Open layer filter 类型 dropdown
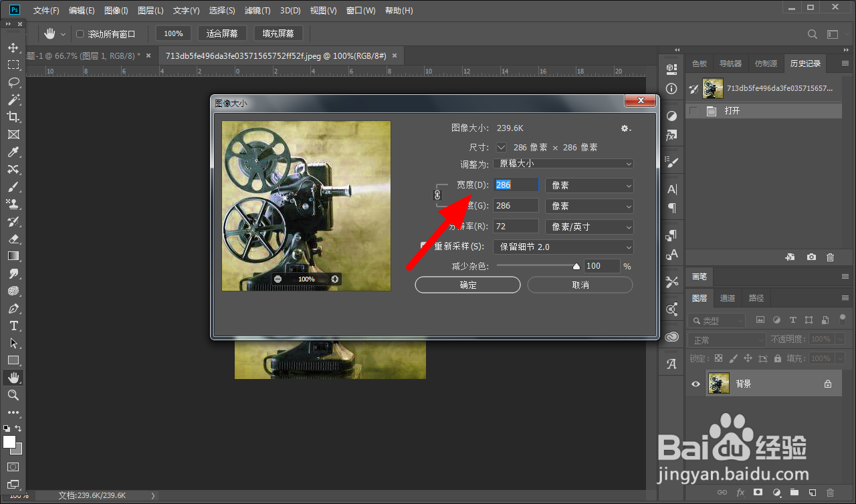This screenshot has width=856, height=504. [x=716, y=320]
